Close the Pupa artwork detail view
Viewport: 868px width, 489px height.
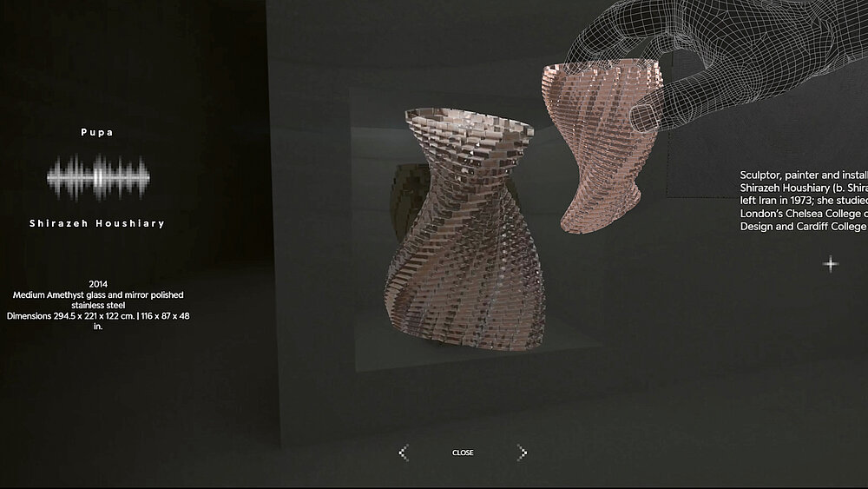coord(463,453)
